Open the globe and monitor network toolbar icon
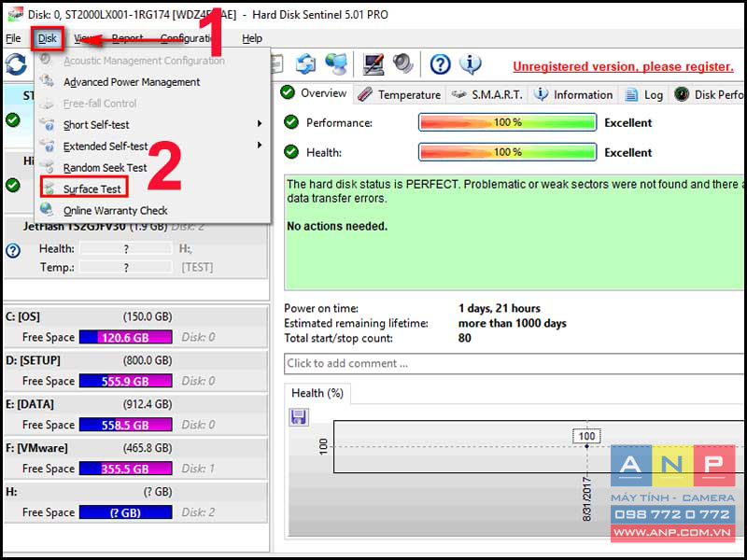Image resolution: width=747 pixels, height=560 pixels. [x=336, y=63]
